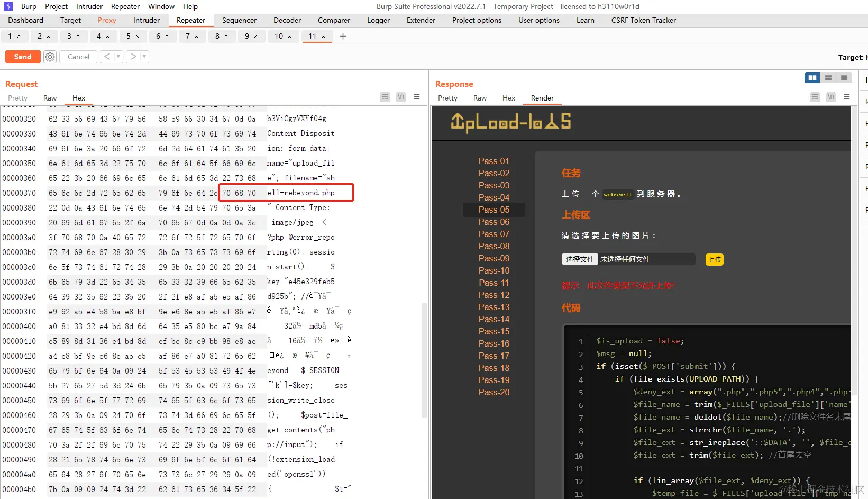Open the Burp menu

(29, 6)
